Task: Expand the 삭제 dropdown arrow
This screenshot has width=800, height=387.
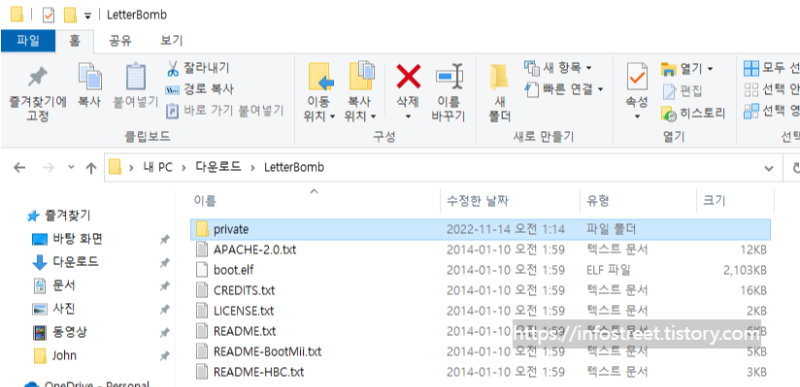Action: click(408, 117)
